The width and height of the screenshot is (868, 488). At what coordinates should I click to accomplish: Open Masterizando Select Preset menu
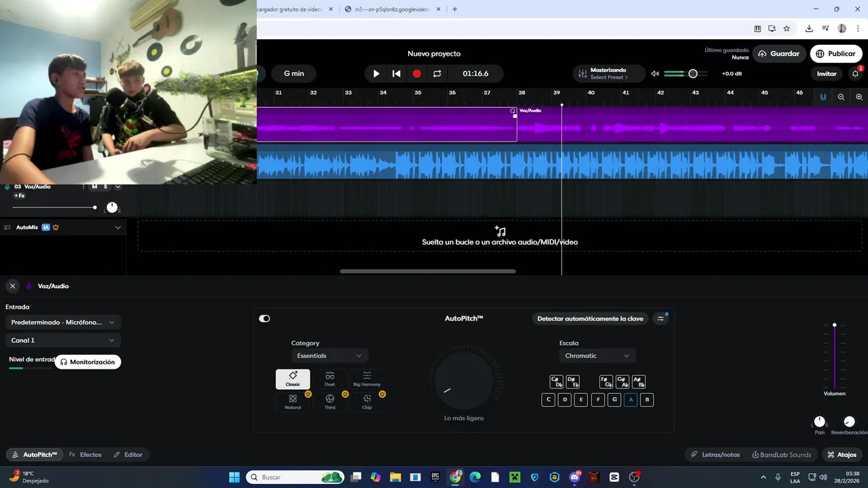[609, 73]
